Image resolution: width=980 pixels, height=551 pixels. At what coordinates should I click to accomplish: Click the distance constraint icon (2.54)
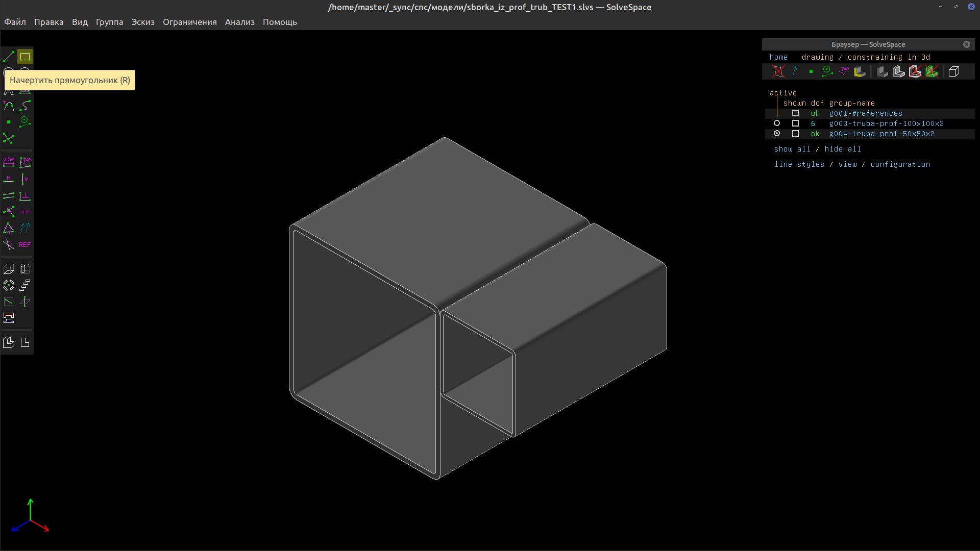point(9,162)
